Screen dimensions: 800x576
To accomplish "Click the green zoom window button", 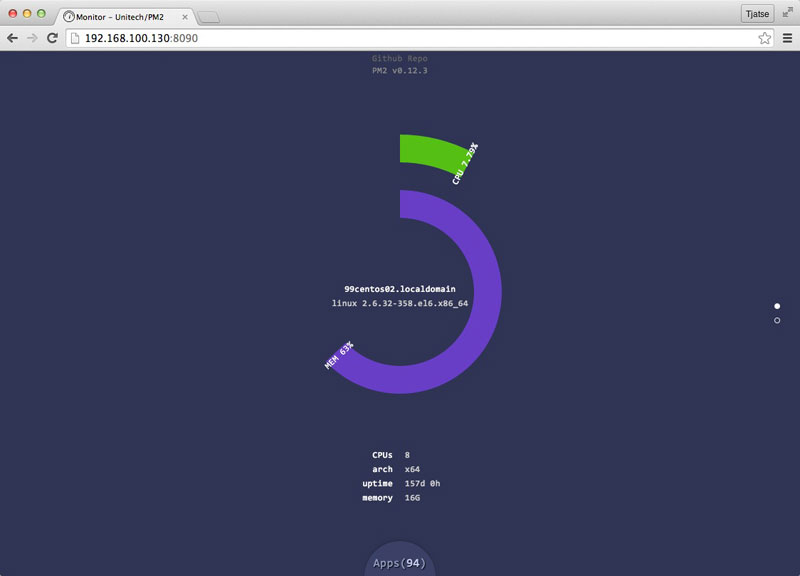I will click(x=41, y=14).
